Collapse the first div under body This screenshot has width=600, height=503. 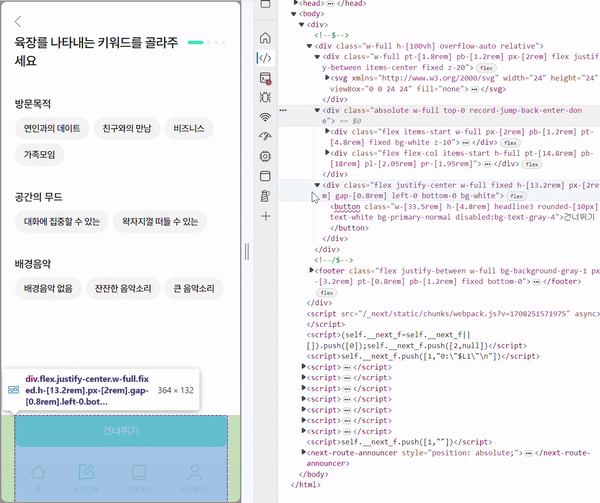point(302,24)
